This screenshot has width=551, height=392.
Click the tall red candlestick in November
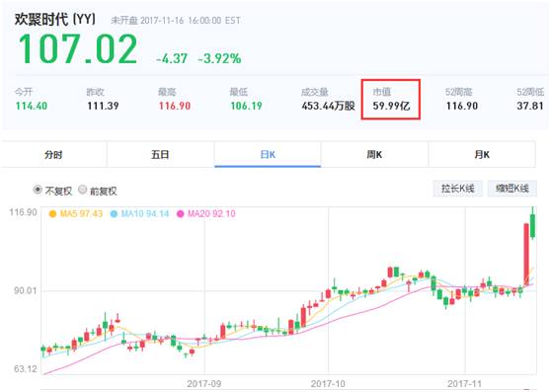point(526,255)
